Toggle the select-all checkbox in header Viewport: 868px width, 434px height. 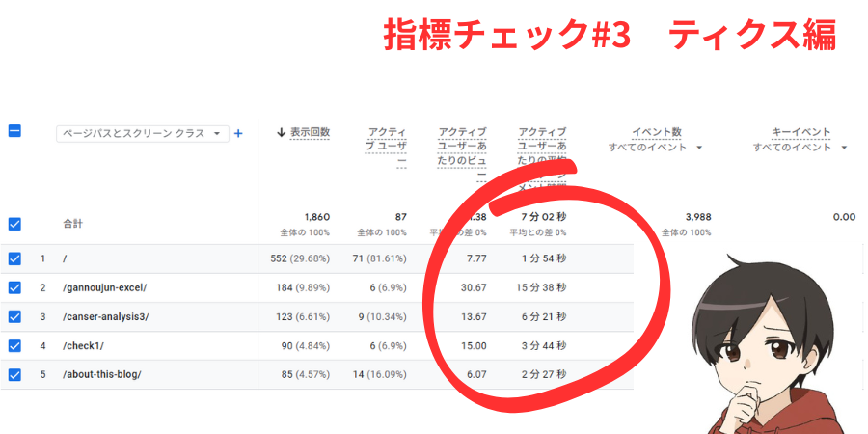[x=14, y=131]
